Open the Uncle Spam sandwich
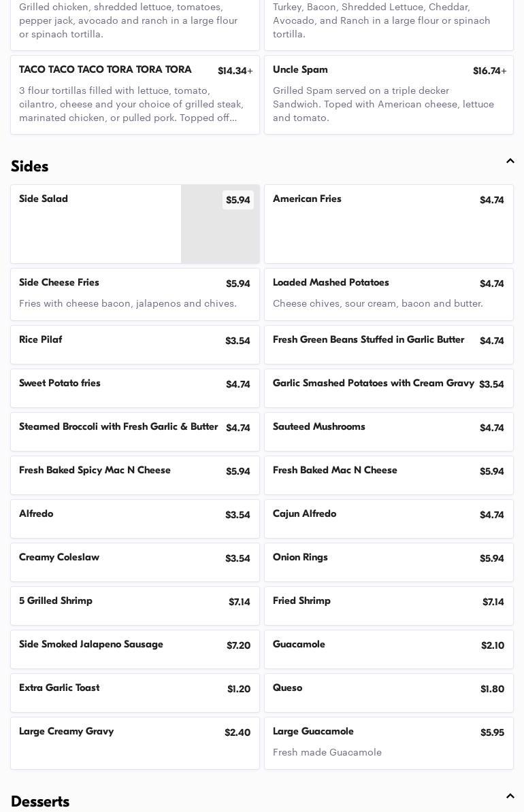This screenshot has width=524, height=812. coord(389,95)
